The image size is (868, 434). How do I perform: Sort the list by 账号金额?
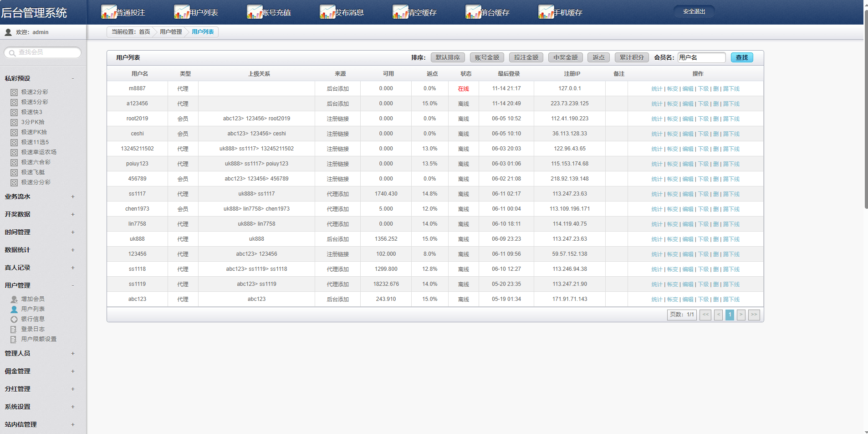pos(487,57)
